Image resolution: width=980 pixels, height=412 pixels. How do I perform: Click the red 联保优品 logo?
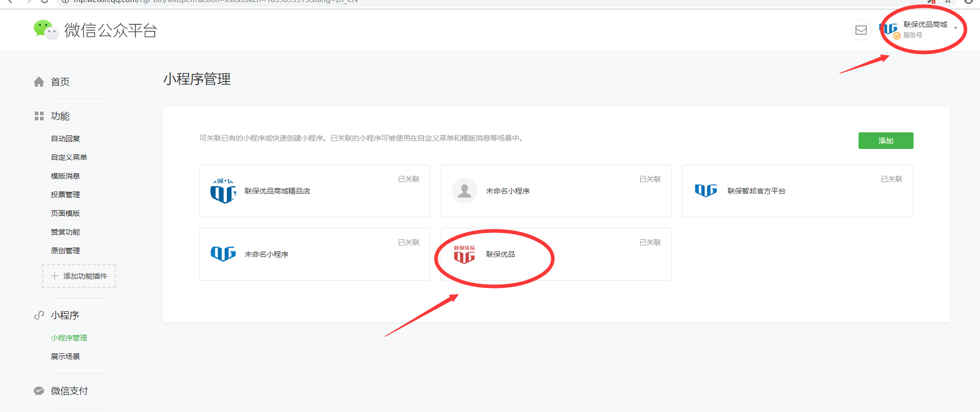click(465, 254)
